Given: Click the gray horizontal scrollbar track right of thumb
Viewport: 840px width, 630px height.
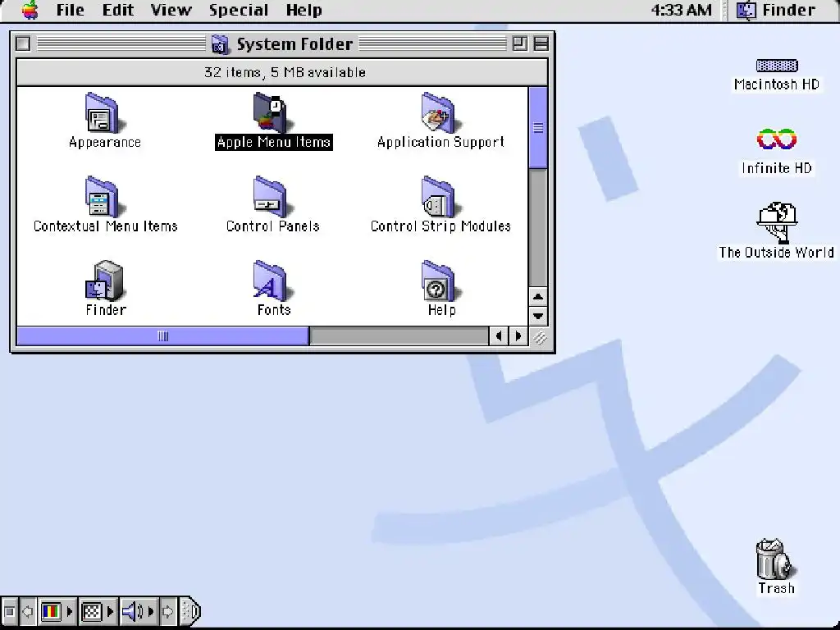Looking at the screenshot, I should point(399,336).
